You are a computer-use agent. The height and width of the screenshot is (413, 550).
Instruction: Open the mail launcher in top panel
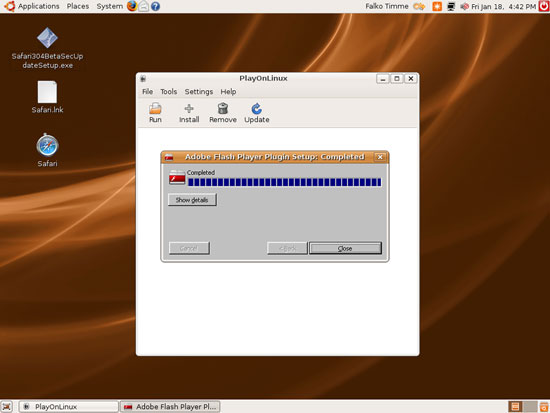[143, 6]
